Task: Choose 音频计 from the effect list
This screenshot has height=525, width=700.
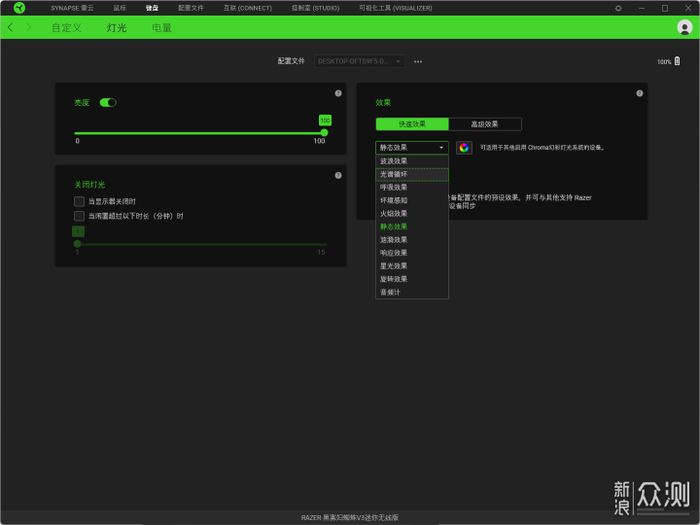Action: [x=412, y=292]
